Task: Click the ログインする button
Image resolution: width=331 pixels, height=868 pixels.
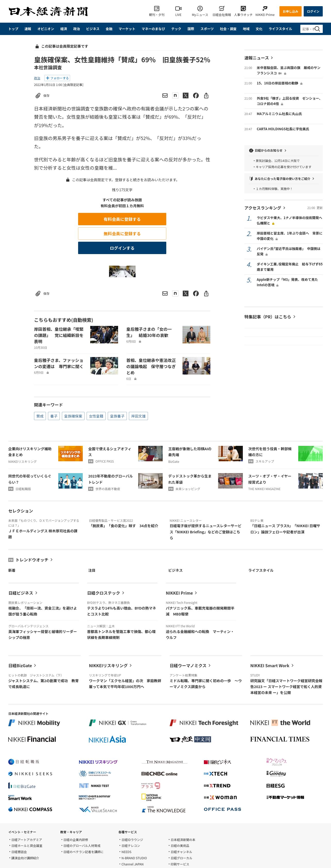Action: click(x=122, y=248)
